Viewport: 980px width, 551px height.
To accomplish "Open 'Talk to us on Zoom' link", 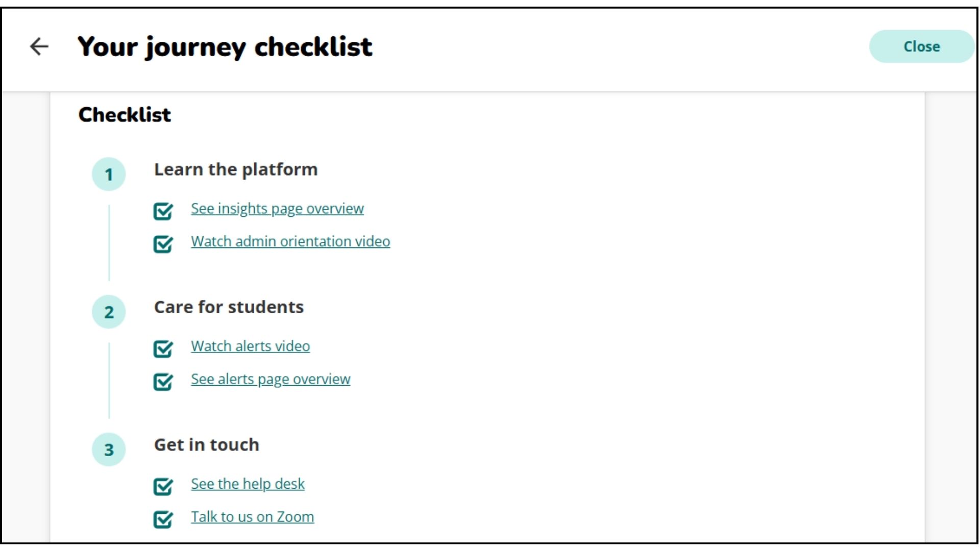I will [x=254, y=517].
